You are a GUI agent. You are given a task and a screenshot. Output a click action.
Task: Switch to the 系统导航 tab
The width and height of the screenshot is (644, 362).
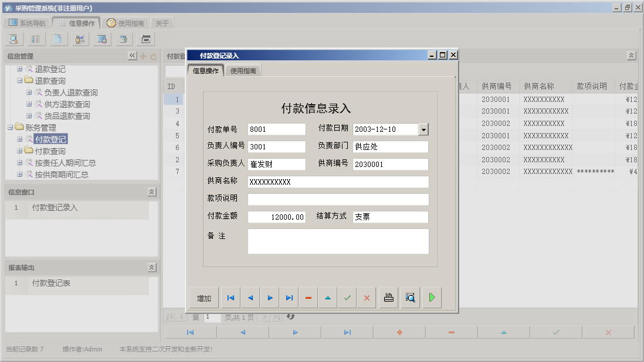pyautogui.click(x=27, y=22)
